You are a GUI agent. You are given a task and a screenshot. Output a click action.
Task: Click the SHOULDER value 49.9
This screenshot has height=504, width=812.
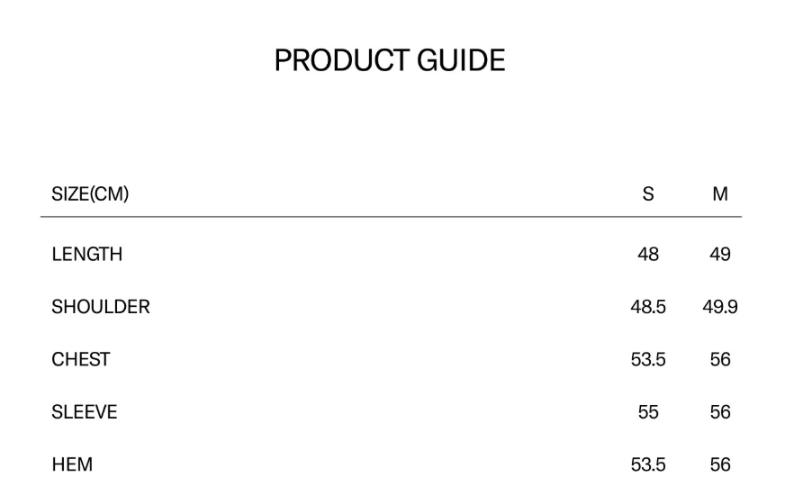click(x=720, y=307)
